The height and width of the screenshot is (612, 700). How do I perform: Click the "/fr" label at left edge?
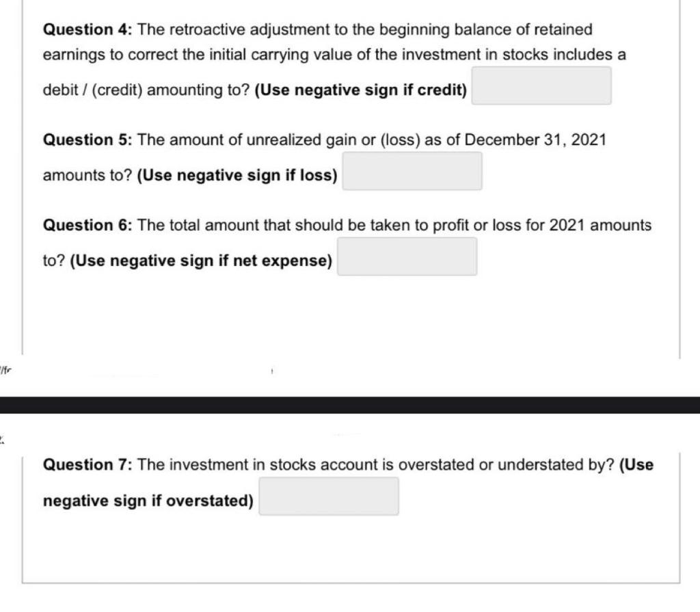click(6, 370)
